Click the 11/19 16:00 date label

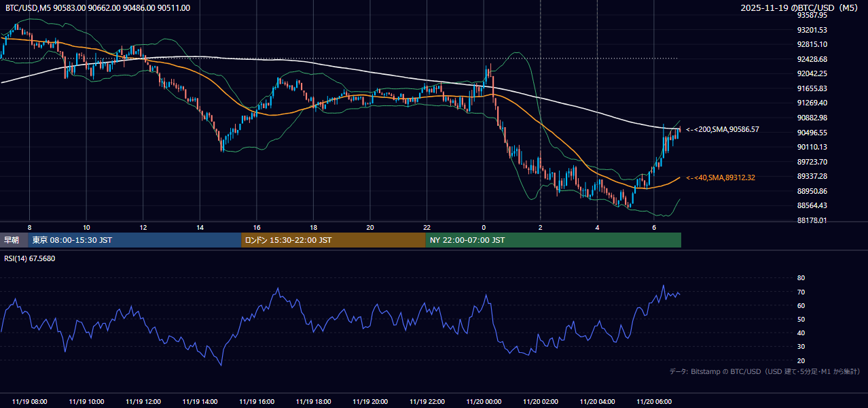[257, 402]
